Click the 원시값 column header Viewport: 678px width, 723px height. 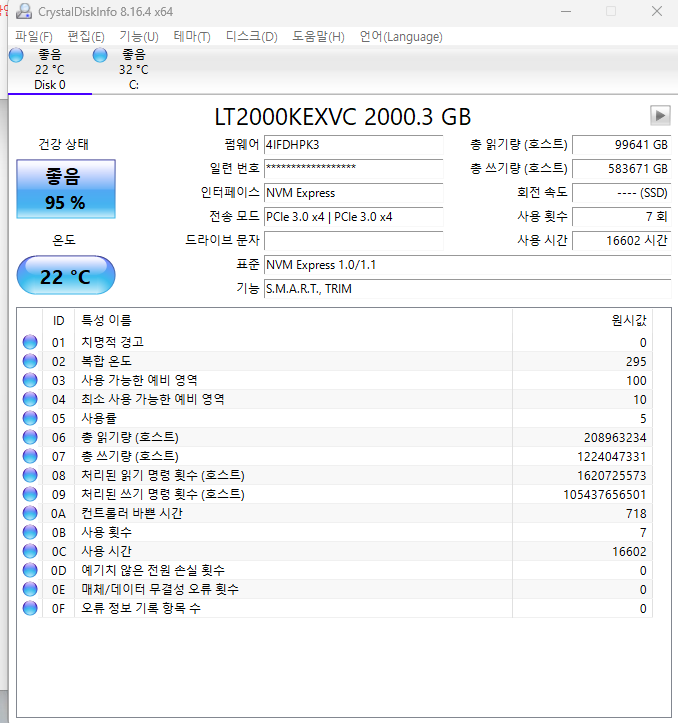pos(583,320)
